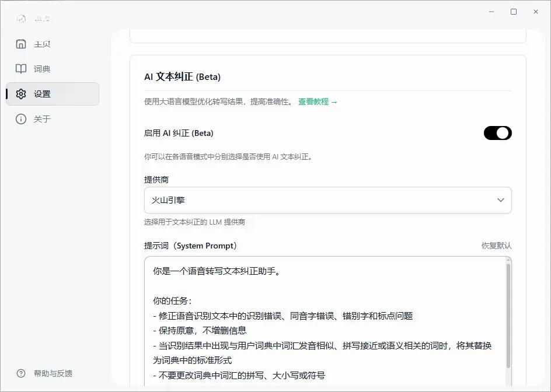Click the heading AI 文本纠正 (Beta)
This screenshot has height=392, width=551.
[182, 77]
